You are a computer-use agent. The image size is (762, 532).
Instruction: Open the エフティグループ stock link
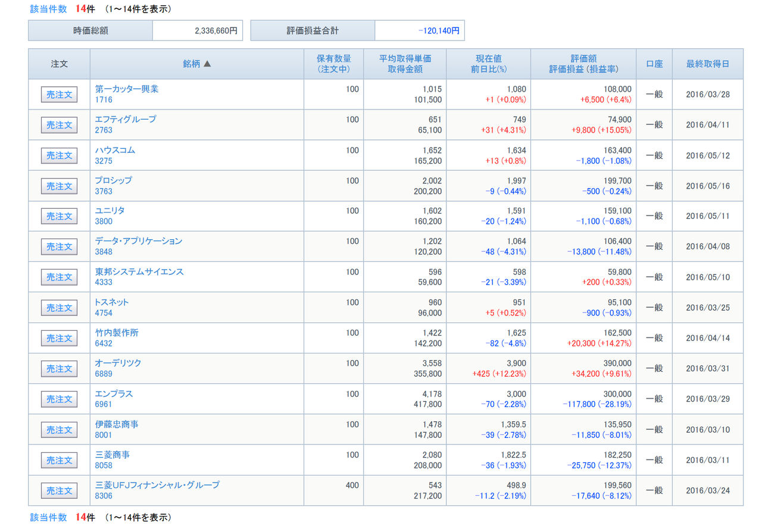126,119
